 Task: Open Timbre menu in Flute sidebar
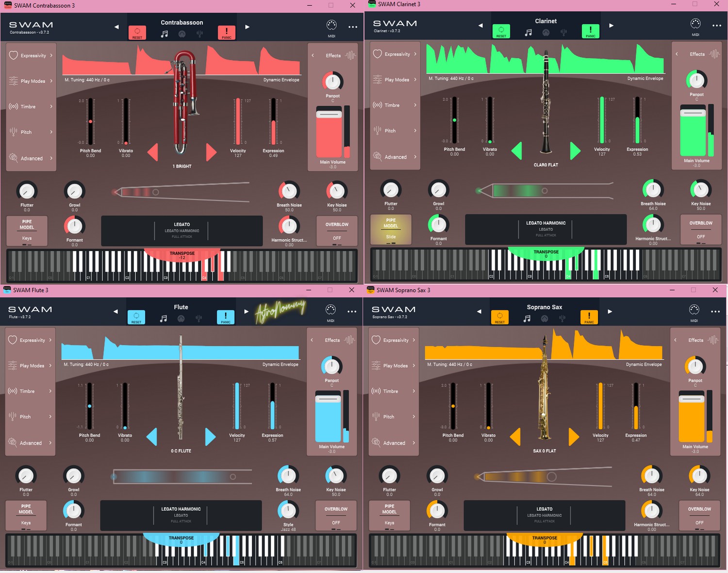(x=30, y=391)
